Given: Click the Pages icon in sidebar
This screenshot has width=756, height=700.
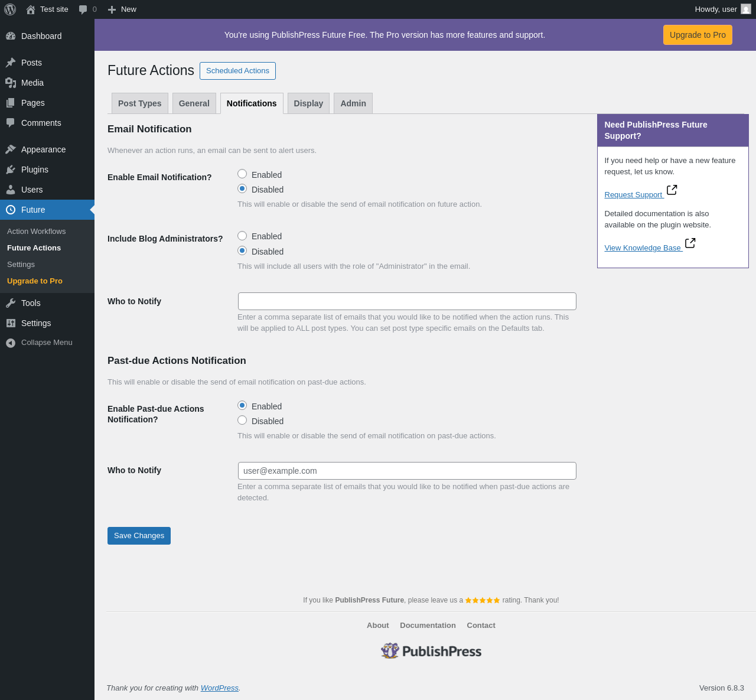Looking at the screenshot, I should 11,103.
